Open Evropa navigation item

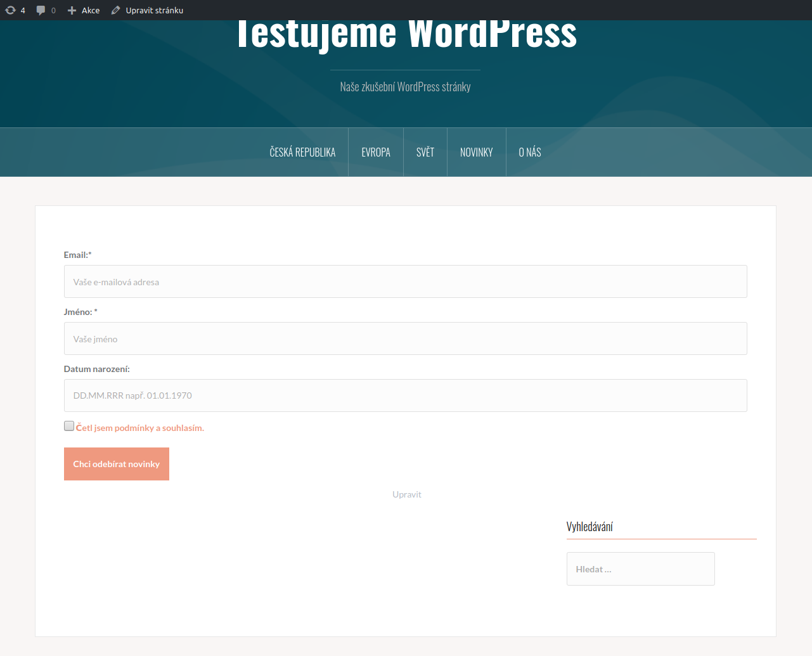[x=376, y=152]
